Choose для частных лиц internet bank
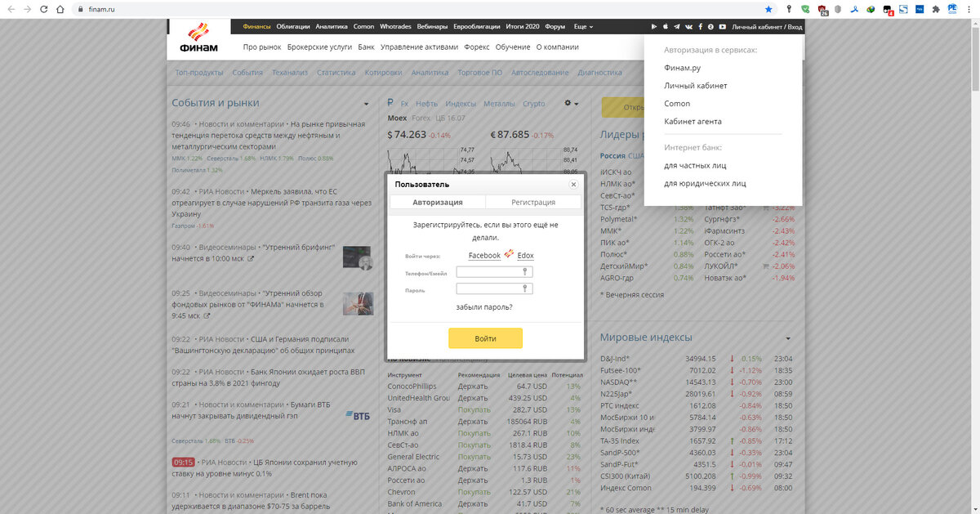Image resolution: width=980 pixels, height=514 pixels. (x=695, y=166)
